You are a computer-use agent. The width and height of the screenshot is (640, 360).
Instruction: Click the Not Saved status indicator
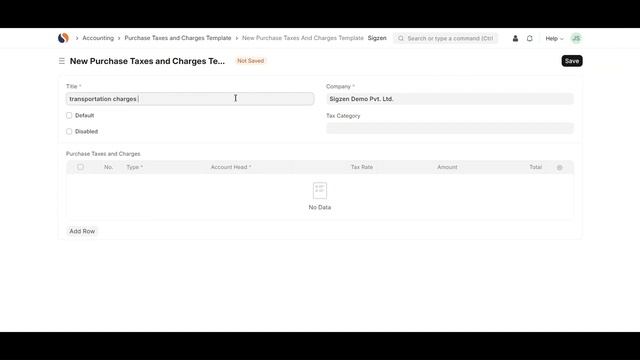pos(251,61)
